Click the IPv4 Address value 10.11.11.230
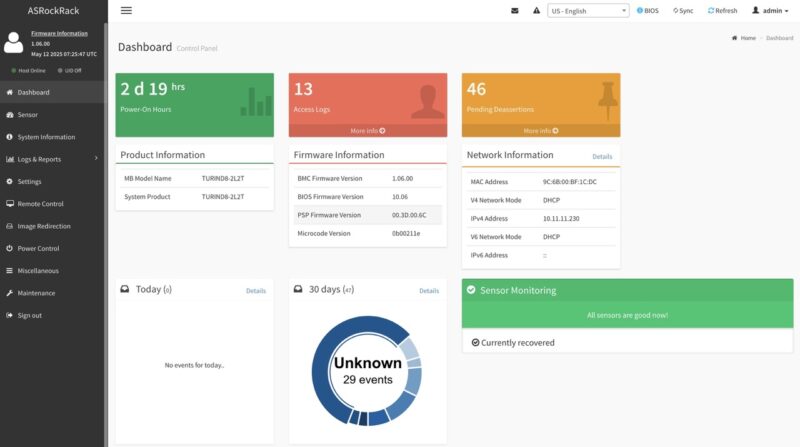The height and width of the screenshot is (447, 800). [561, 218]
